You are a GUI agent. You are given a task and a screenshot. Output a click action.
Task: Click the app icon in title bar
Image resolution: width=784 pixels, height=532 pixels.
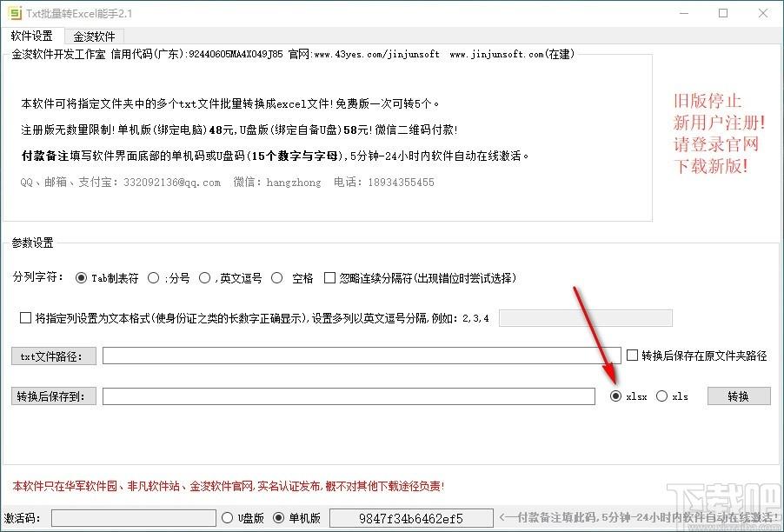pos(16,13)
